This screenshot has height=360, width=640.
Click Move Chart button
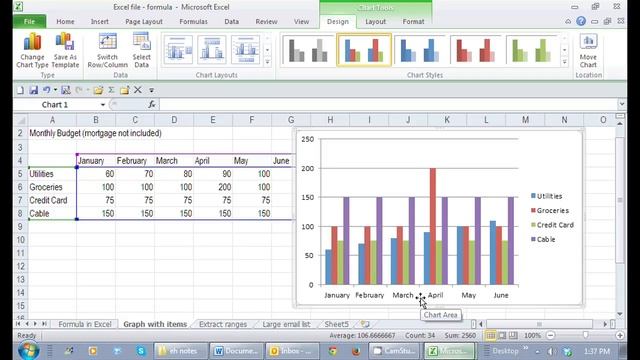click(x=588, y=51)
